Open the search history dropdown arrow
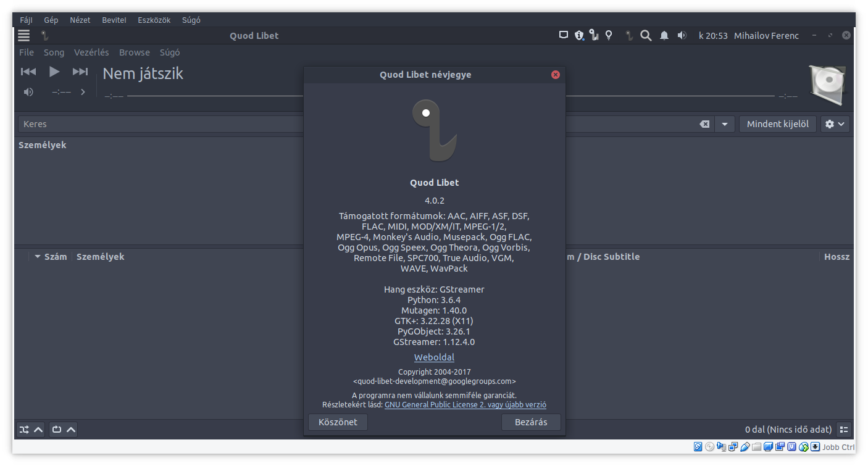Image resolution: width=868 pixels, height=466 pixels. [x=725, y=124]
